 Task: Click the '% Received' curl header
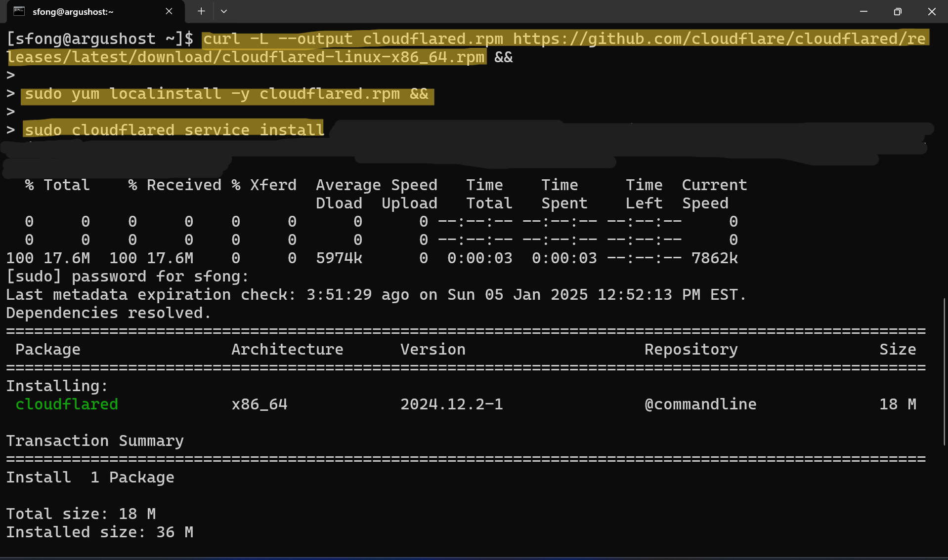click(174, 185)
